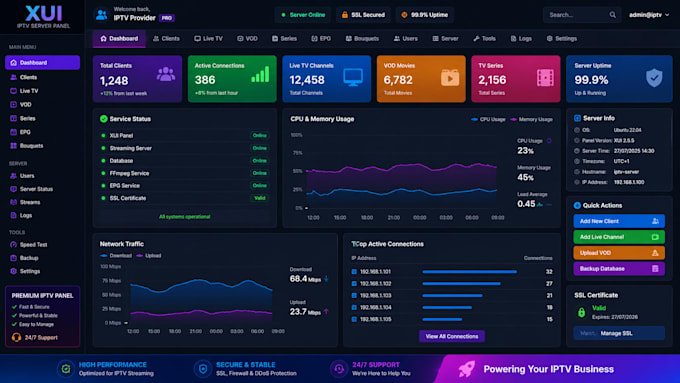The width and height of the screenshot is (680, 383).
Task: Open Server Status in the sidebar
Action: 36,189
